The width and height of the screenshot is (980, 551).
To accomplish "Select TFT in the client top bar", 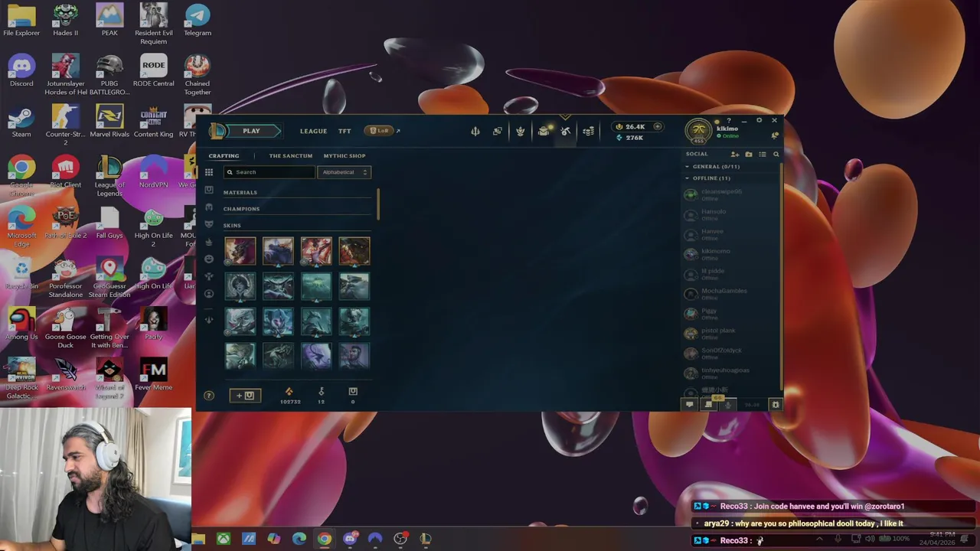I will (x=345, y=132).
